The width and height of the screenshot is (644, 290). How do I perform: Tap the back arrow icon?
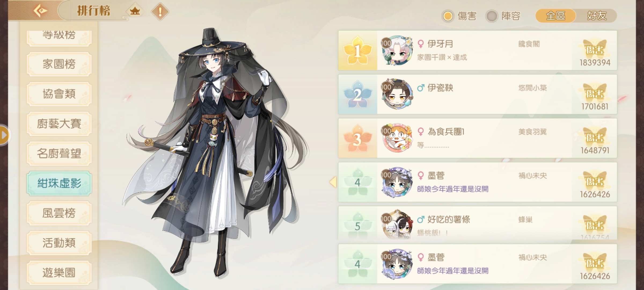40,11
